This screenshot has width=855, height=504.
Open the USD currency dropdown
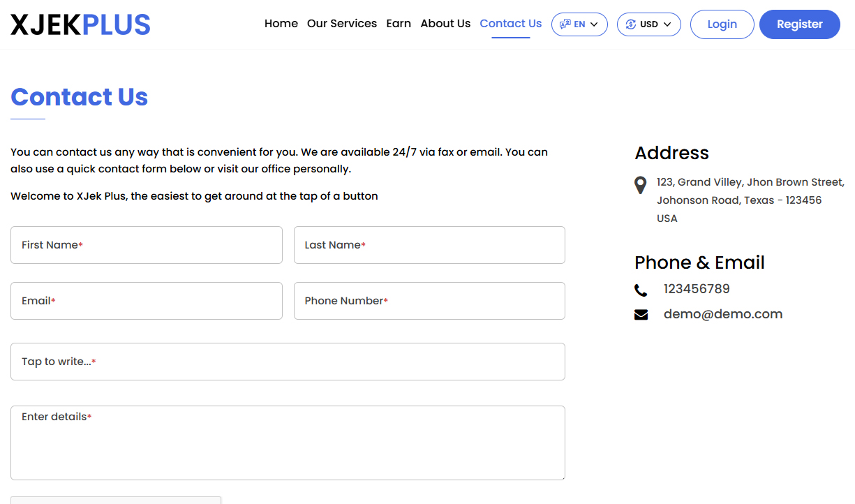pos(648,24)
